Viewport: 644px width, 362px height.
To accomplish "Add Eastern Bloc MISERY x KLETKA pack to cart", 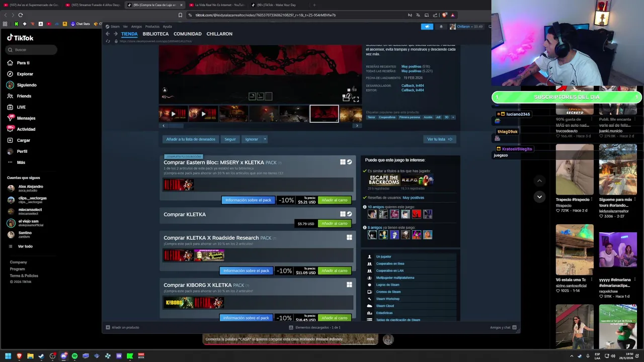I will pos(335,200).
